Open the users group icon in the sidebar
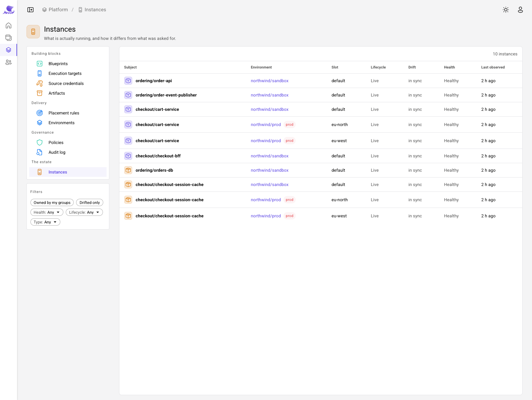The image size is (532, 400). point(9,62)
